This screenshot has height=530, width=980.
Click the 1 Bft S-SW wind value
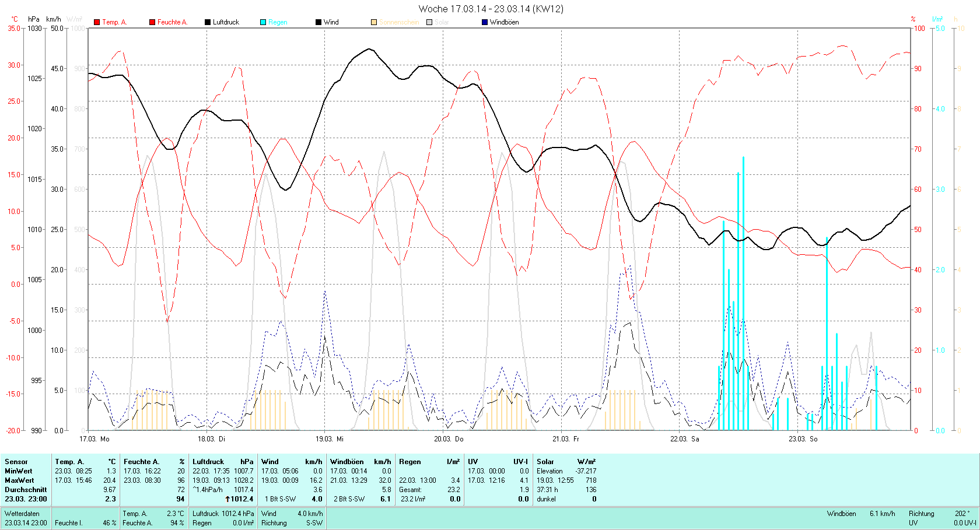(x=281, y=499)
